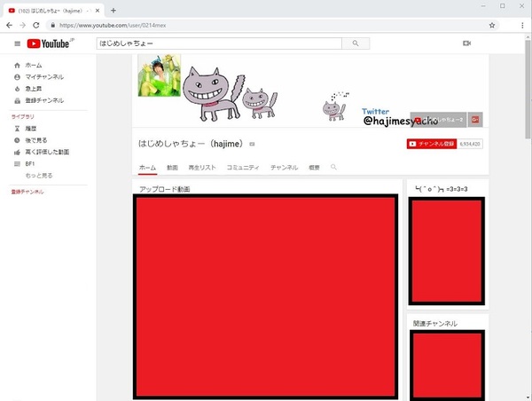The height and width of the screenshot is (401, 532).
Task: Click the channel name はじめしゃちょー（hajime）
Action: pos(191,144)
